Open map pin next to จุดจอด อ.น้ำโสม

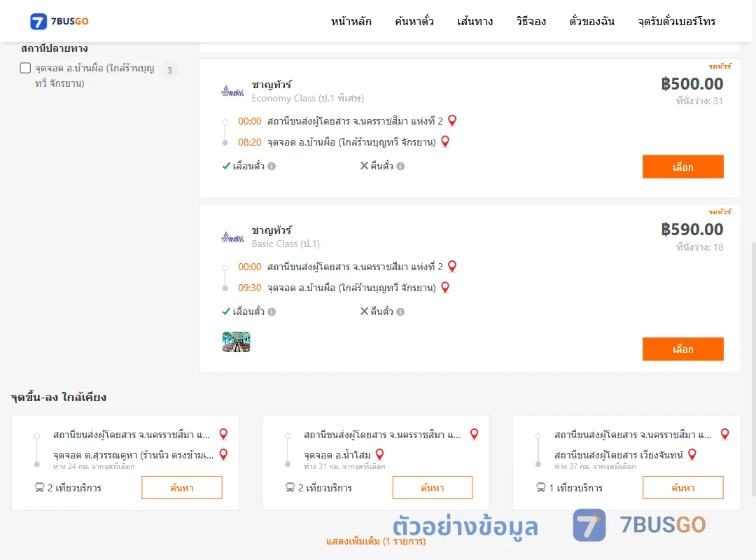click(x=380, y=454)
